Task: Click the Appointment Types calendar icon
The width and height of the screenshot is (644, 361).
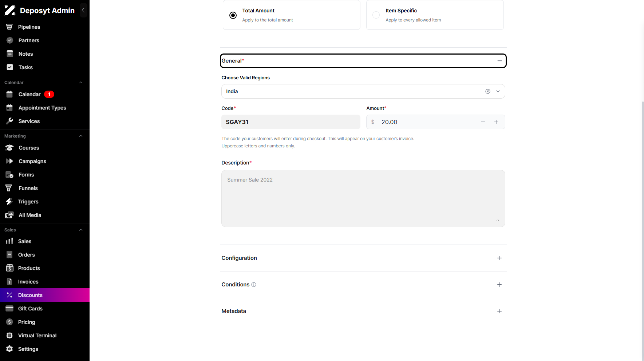Action: (9, 108)
